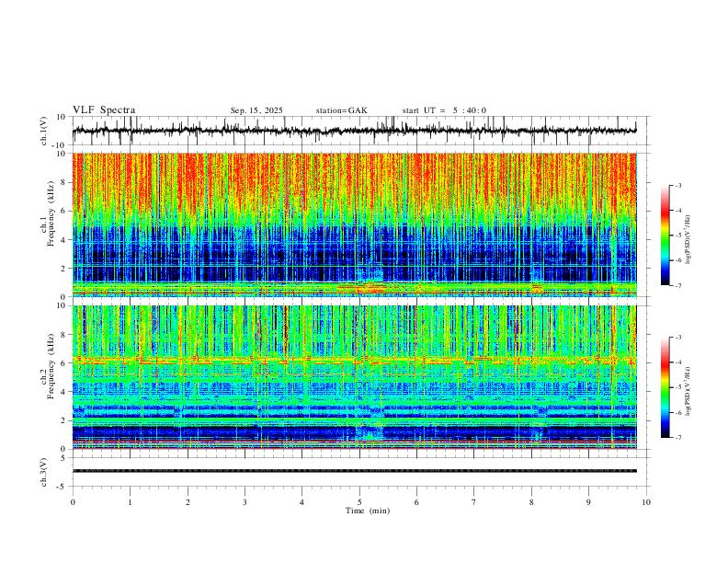Image resolution: width=728 pixels, height=563 pixels.
Task: Click the "ch.1(V)" waveform axis label
Action: click(x=44, y=131)
